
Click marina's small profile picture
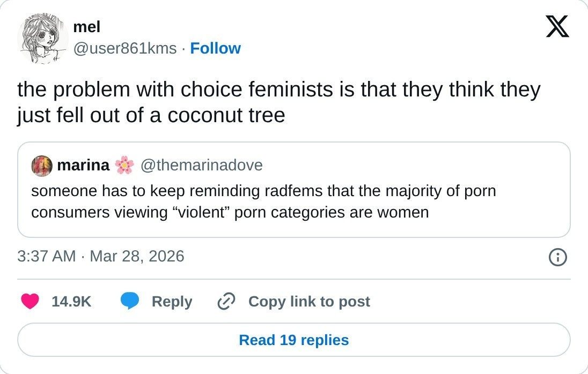click(x=42, y=166)
